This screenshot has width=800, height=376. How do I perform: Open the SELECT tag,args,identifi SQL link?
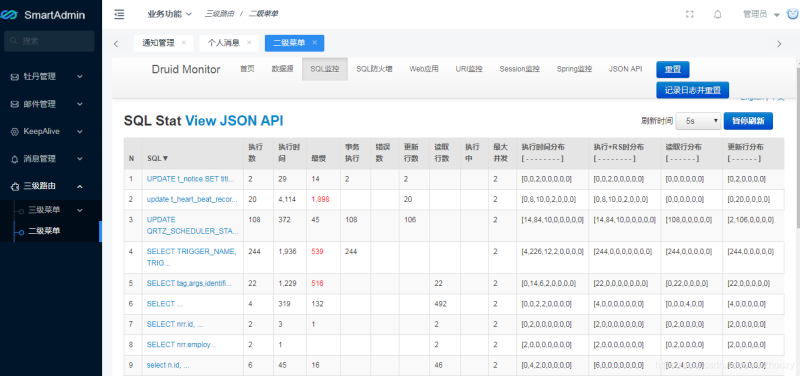pyautogui.click(x=189, y=283)
